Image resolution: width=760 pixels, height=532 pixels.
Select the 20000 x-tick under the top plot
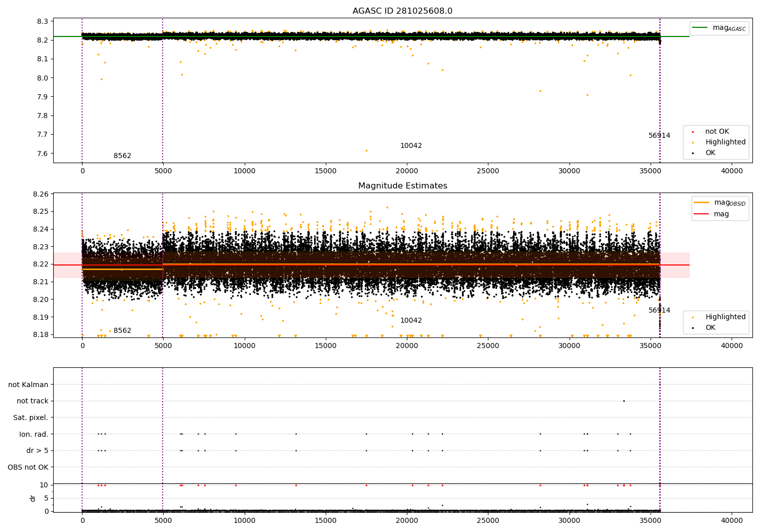407,171
